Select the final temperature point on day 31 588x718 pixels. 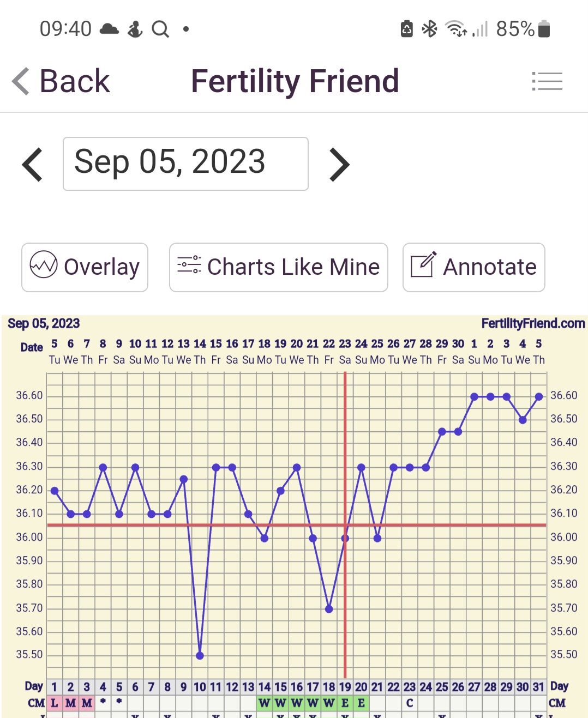tap(539, 397)
